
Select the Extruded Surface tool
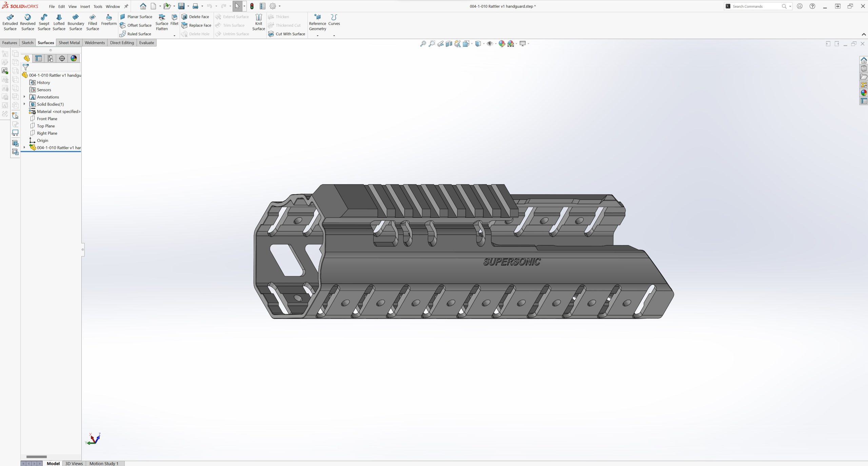(10, 22)
